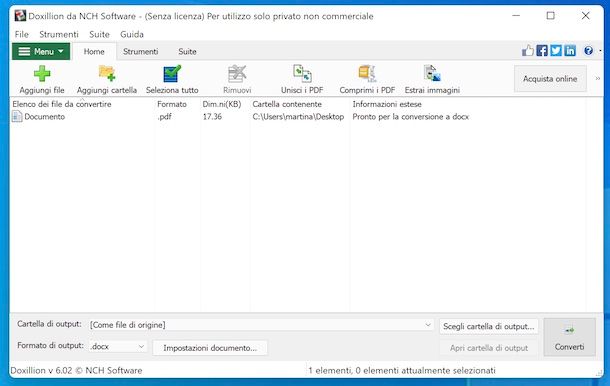Click the blue help question mark icon

point(588,51)
